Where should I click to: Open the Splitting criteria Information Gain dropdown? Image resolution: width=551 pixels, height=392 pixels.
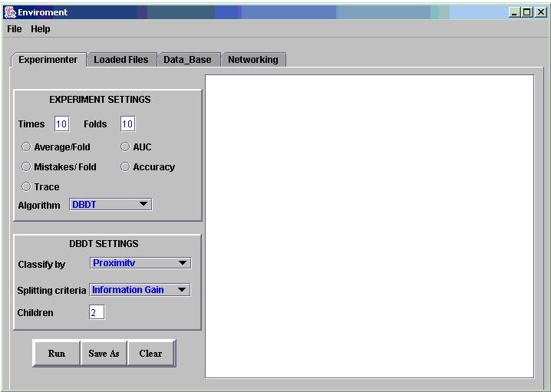pos(140,290)
